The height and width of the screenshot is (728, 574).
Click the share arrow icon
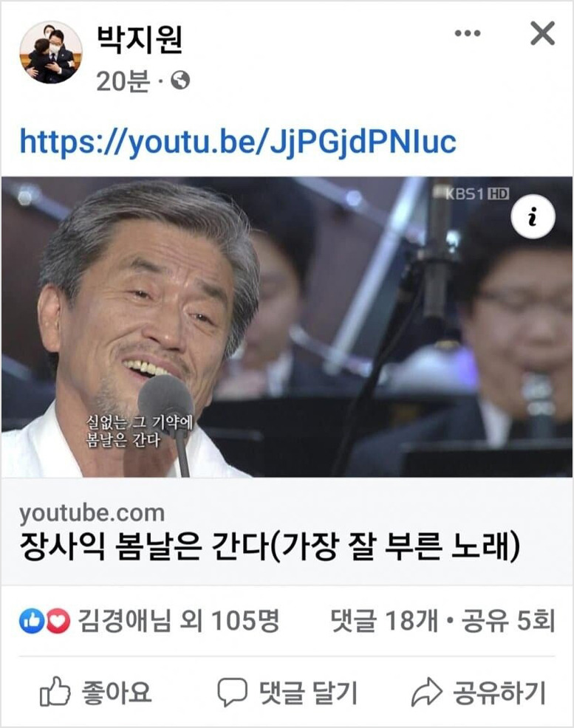click(426, 692)
